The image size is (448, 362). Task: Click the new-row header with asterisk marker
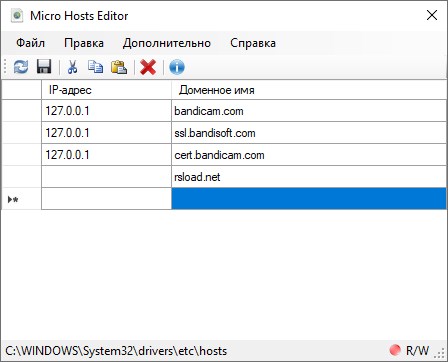(21, 199)
